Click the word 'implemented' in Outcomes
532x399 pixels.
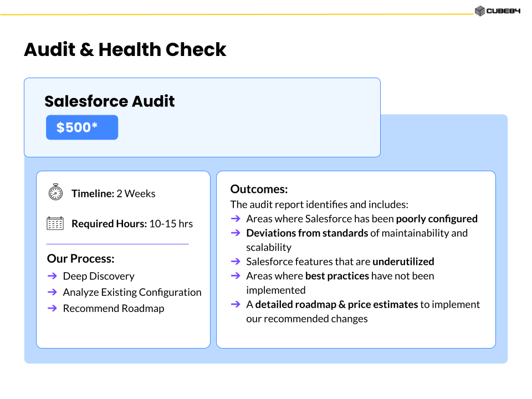pos(276,290)
